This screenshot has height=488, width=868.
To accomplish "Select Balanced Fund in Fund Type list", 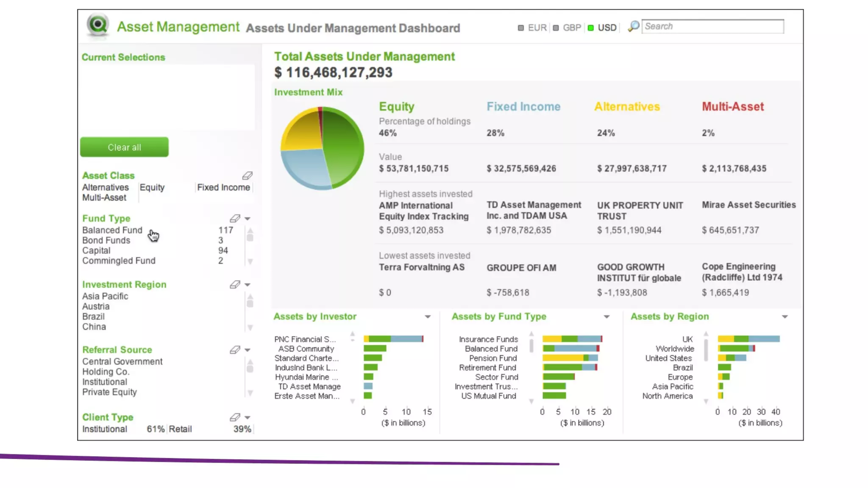I will coord(112,230).
